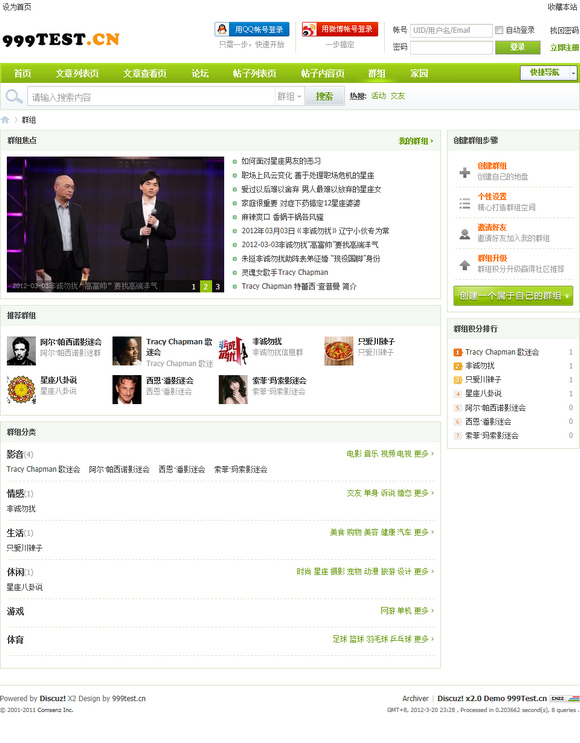Open the 星座 subcategory link
This screenshot has height=743, width=580.
(321, 572)
